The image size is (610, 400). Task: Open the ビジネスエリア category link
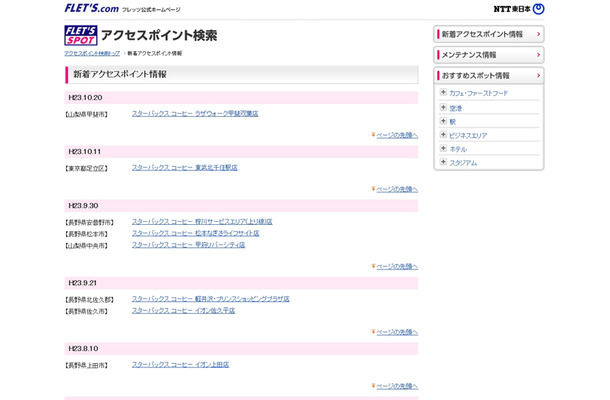coord(468,136)
